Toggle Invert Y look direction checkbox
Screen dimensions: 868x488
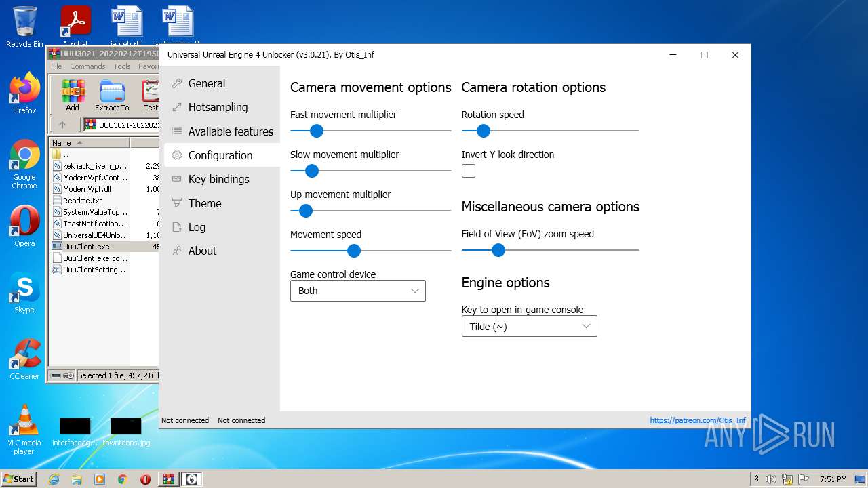click(x=469, y=171)
